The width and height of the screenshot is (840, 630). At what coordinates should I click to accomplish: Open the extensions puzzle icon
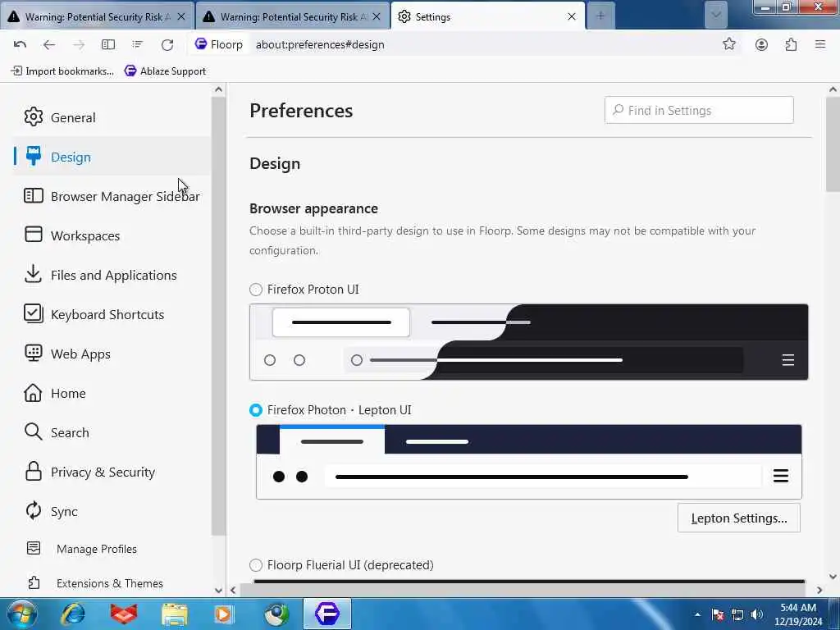791,44
